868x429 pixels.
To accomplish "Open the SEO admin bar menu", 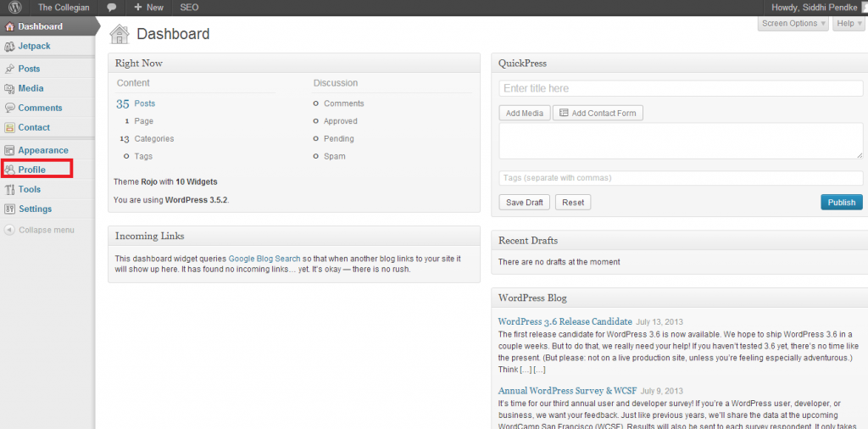I will coord(189,8).
